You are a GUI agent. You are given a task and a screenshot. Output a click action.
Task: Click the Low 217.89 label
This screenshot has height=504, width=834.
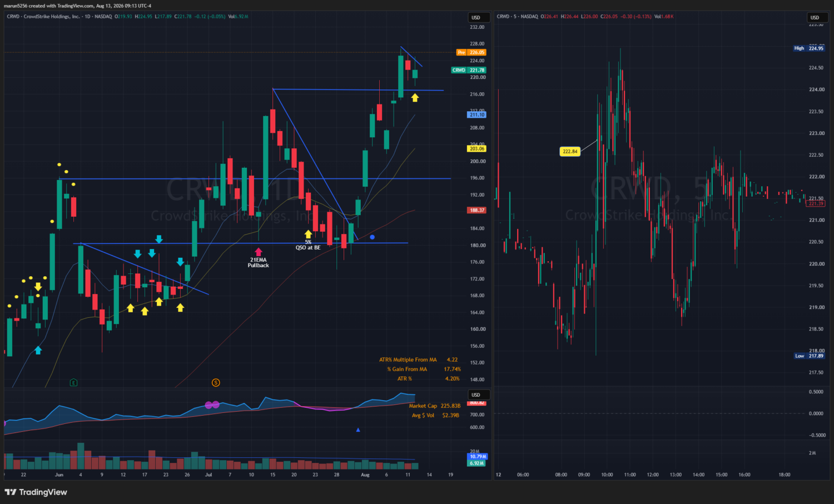[809, 356]
